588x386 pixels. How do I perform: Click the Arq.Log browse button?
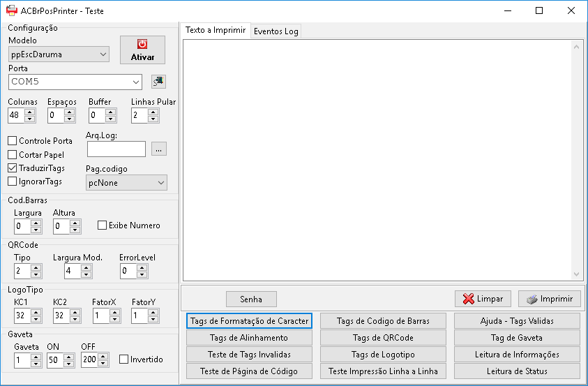[x=159, y=149]
